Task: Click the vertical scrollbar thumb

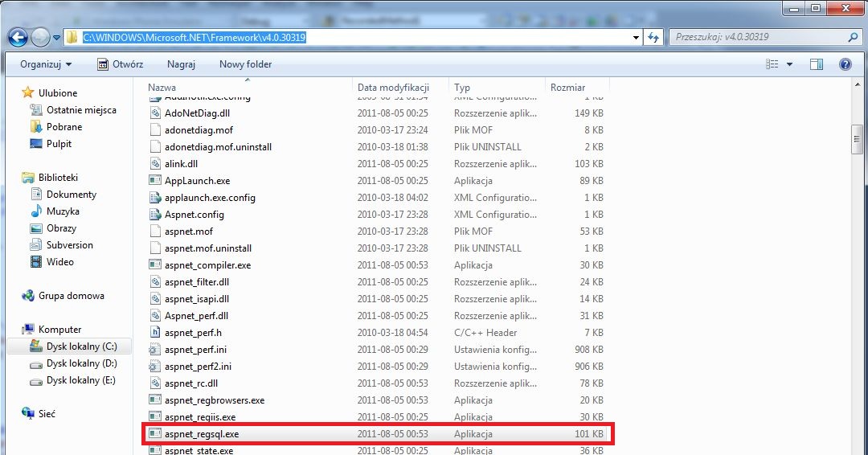Action: [857, 139]
